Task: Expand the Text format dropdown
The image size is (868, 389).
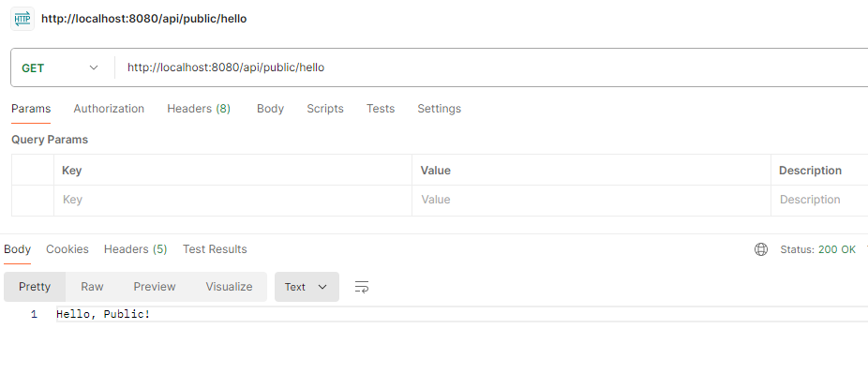Action: (306, 287)
